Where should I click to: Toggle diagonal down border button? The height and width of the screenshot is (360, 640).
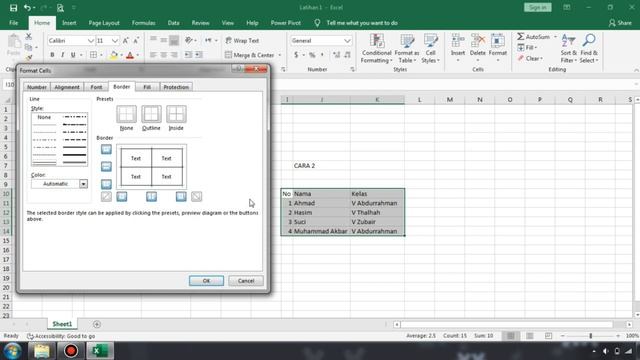196,197
